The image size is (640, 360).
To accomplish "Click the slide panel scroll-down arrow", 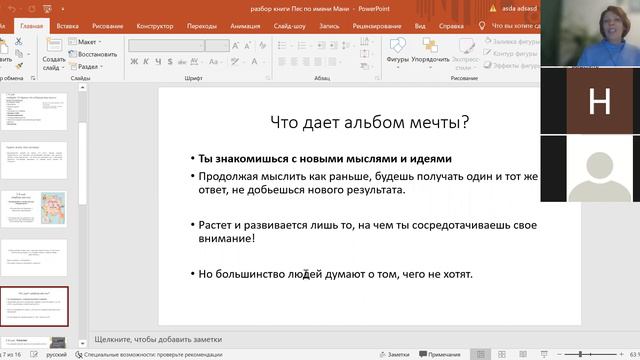I will click(x=82, y=344).
